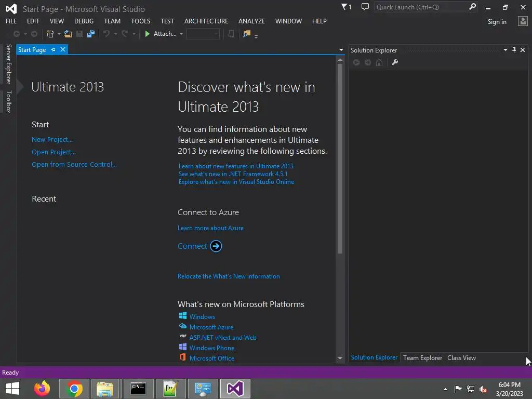Open the Undo history dropdown arrow
This screenshot has height=399, width=532.
[x=115, y=34]
